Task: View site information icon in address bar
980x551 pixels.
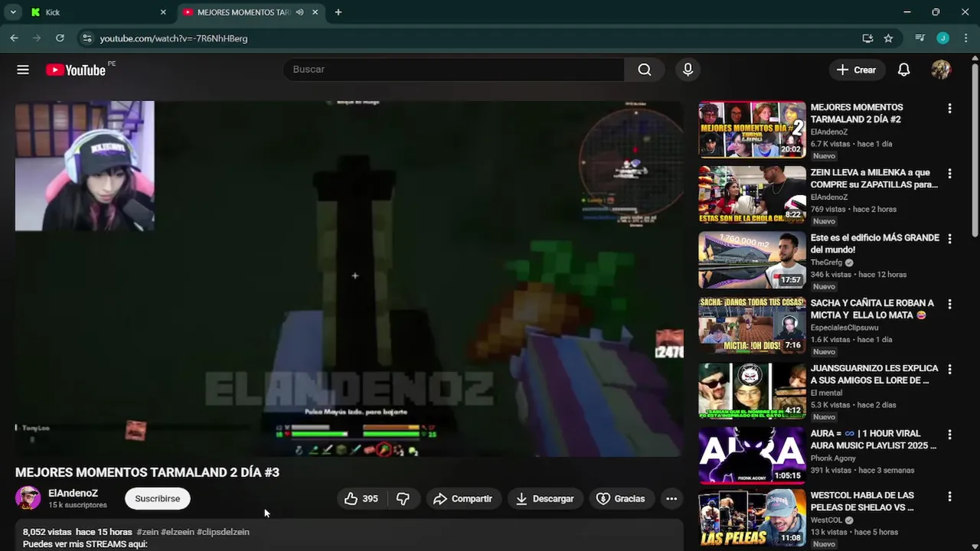Action: pyautogui.click(x=87, y=37)
